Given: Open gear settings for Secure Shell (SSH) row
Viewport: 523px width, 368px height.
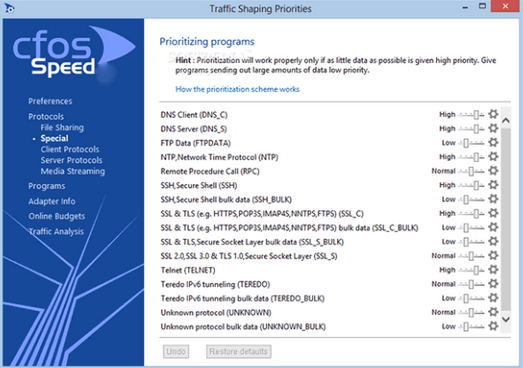Looking at the screenshot, I should (493, 185).
